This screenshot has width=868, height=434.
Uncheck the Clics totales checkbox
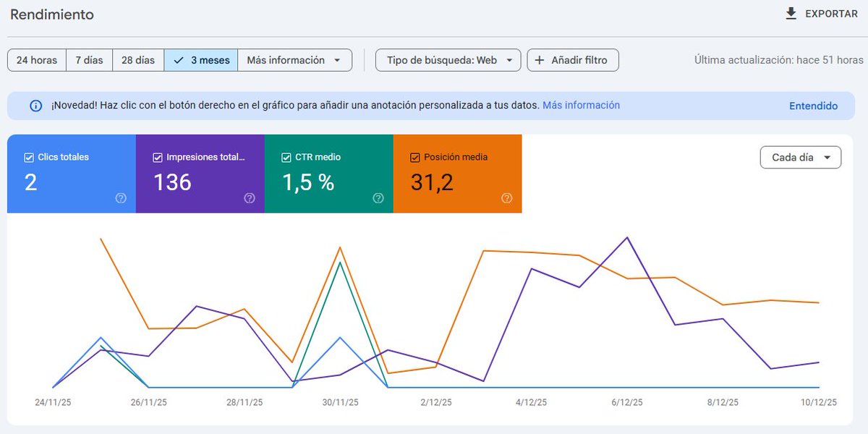tap(30, 156)
